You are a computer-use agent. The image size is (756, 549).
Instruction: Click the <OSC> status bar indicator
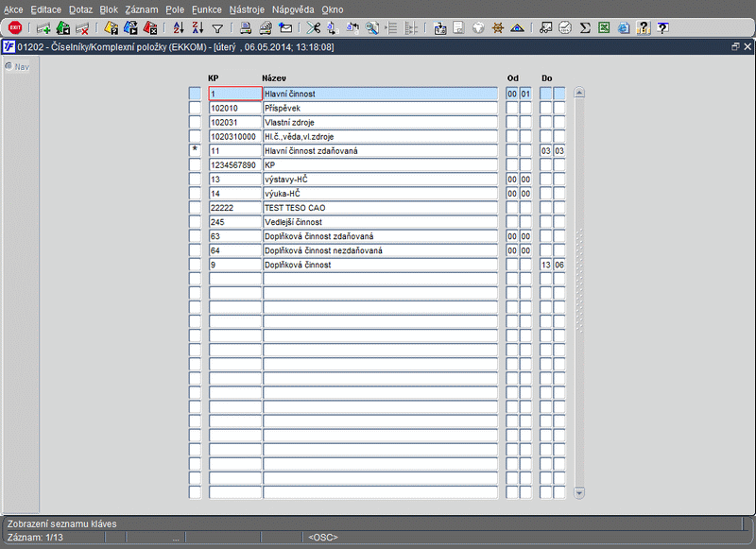coord(323,537)
